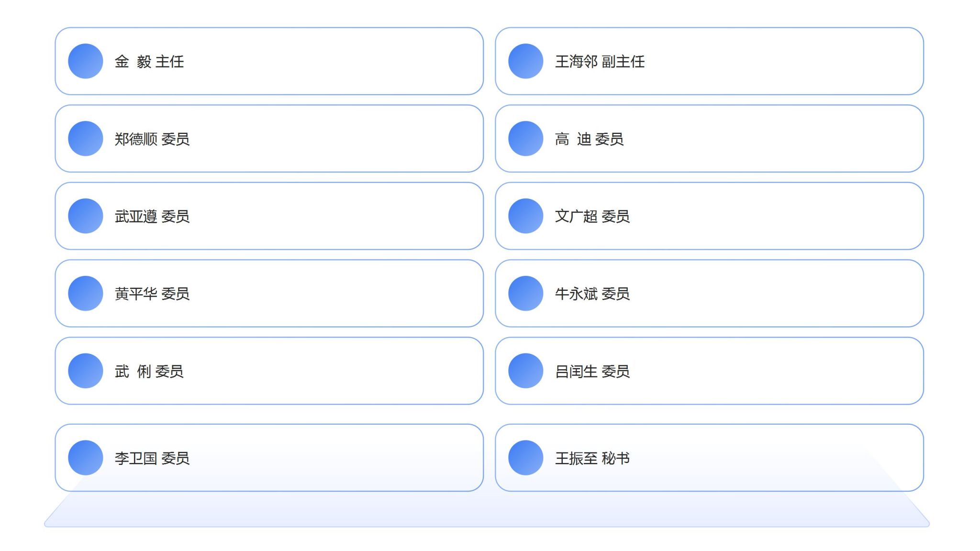Select the avatar circle next to 王振至 秘书

526,458
